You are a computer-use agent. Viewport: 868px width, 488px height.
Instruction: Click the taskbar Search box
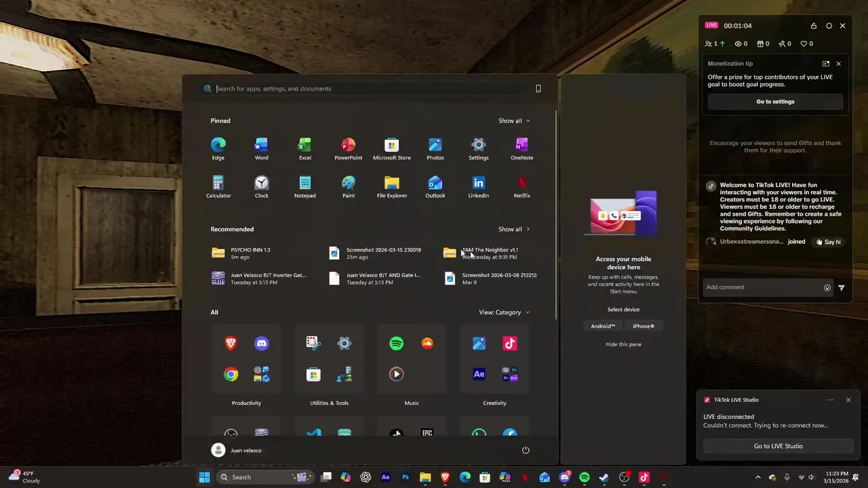pos(267,477)
